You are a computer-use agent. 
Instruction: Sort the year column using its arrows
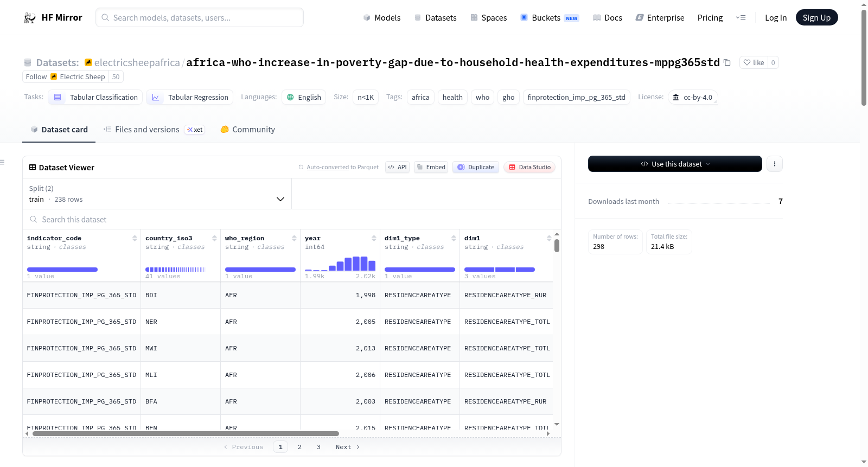[374, 238]
